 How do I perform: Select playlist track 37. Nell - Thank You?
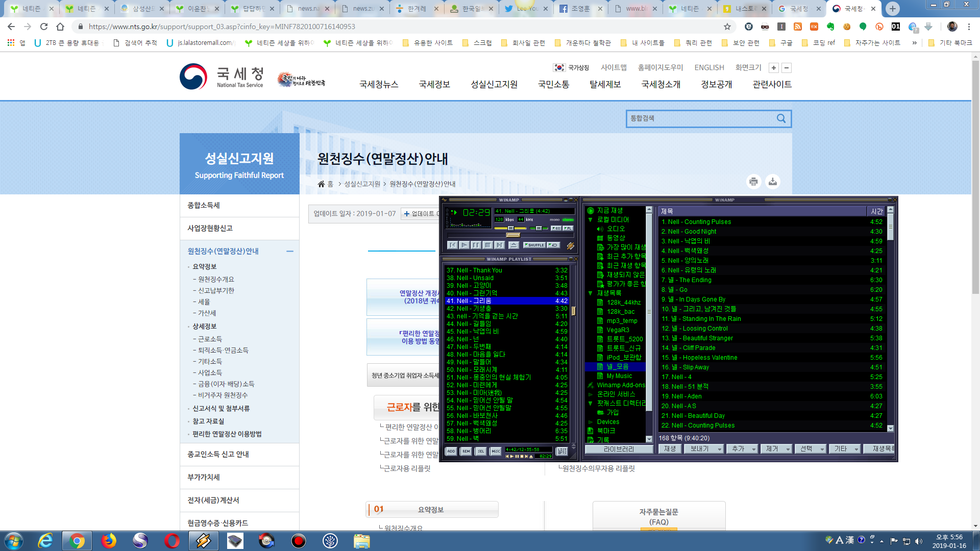pyautogui.click(x=506, y=270)
